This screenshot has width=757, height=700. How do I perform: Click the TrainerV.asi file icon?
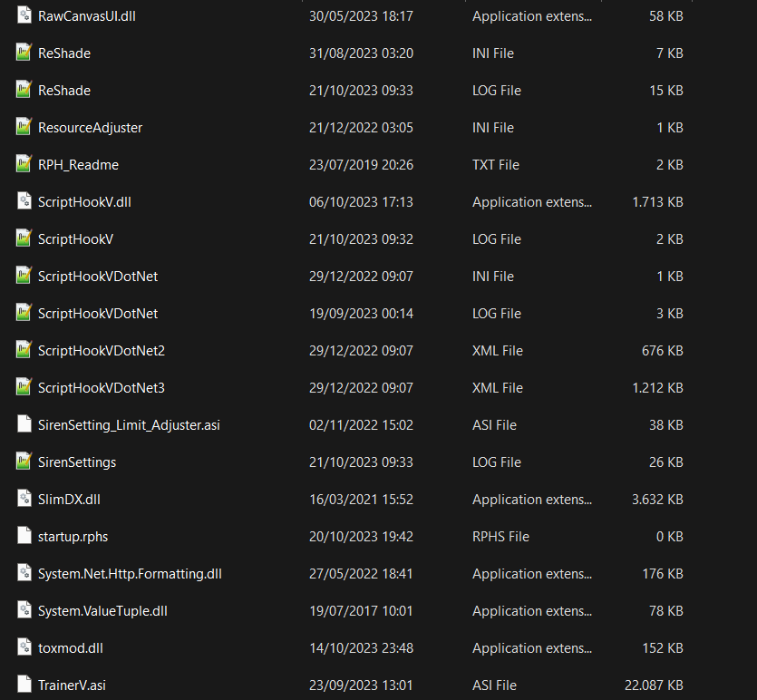coord(24,685)
